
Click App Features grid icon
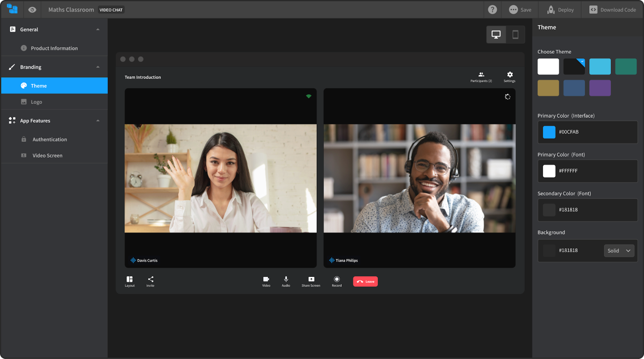(x=12, y=120)
